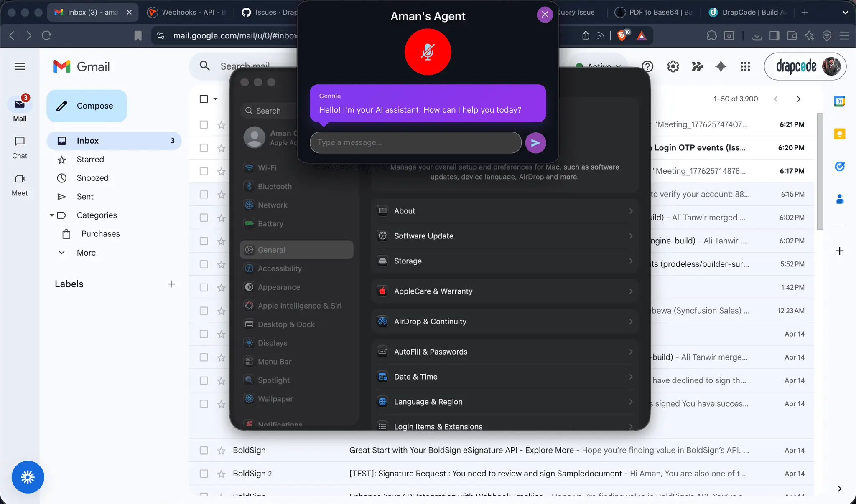Type a message field in Aman's Agent
The width and height of the screenshot is (856, 504).
click(415, 142)
